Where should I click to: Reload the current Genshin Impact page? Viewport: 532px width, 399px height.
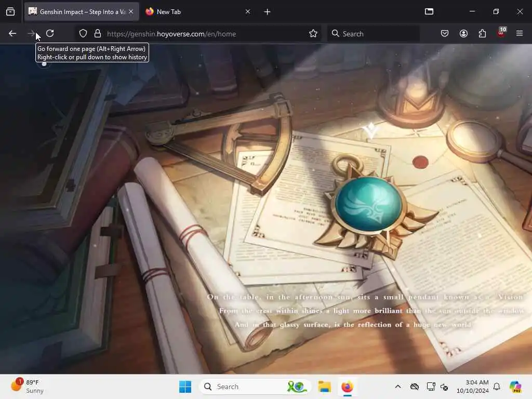click(50, 33)
